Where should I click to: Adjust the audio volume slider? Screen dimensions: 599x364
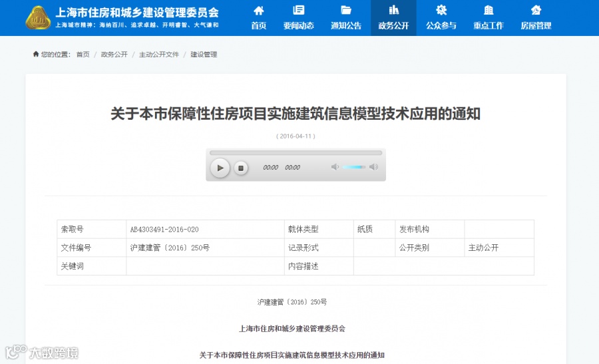(354, 167)
